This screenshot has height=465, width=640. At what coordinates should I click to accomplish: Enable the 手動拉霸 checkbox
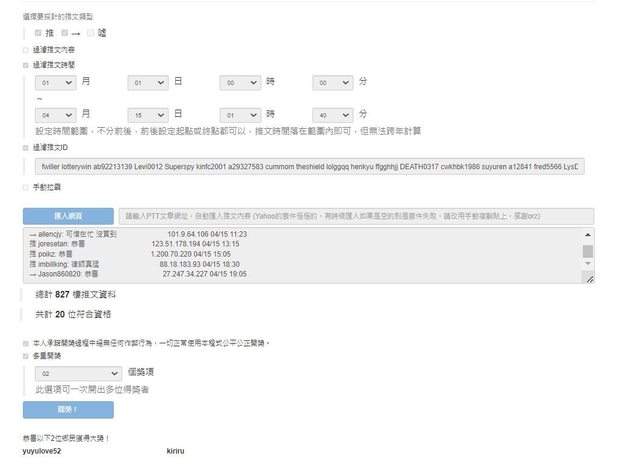[x=26, y=187]
